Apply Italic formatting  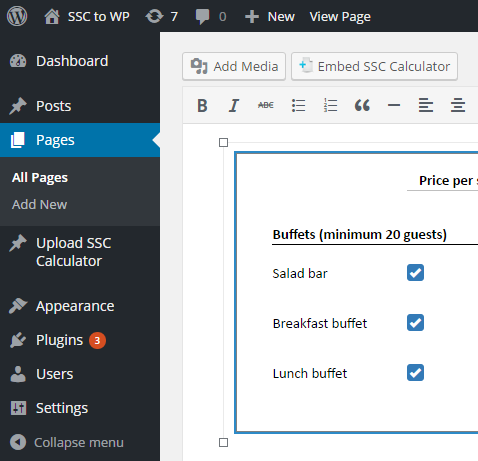(x=234, y=106)
